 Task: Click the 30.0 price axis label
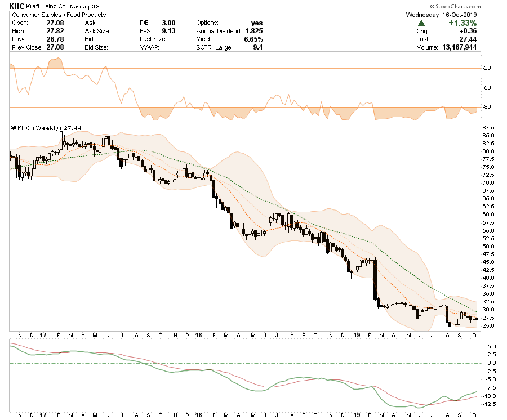(488, 310)
